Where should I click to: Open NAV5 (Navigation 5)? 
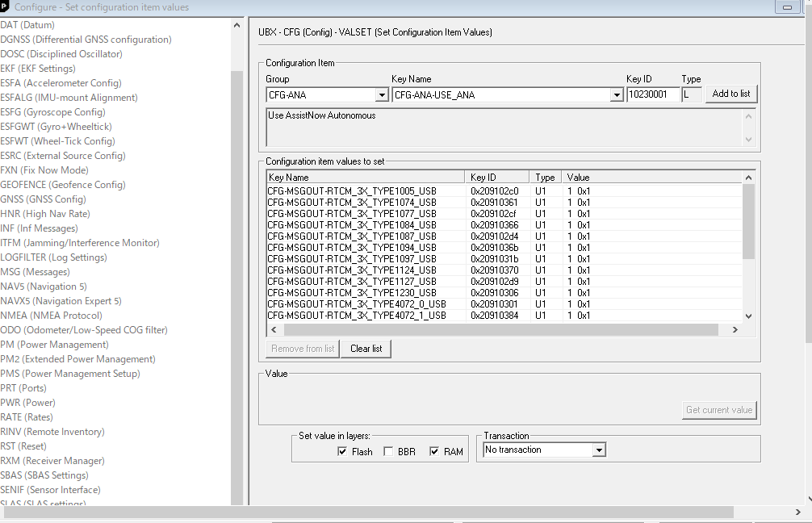(x=44, y=287)
